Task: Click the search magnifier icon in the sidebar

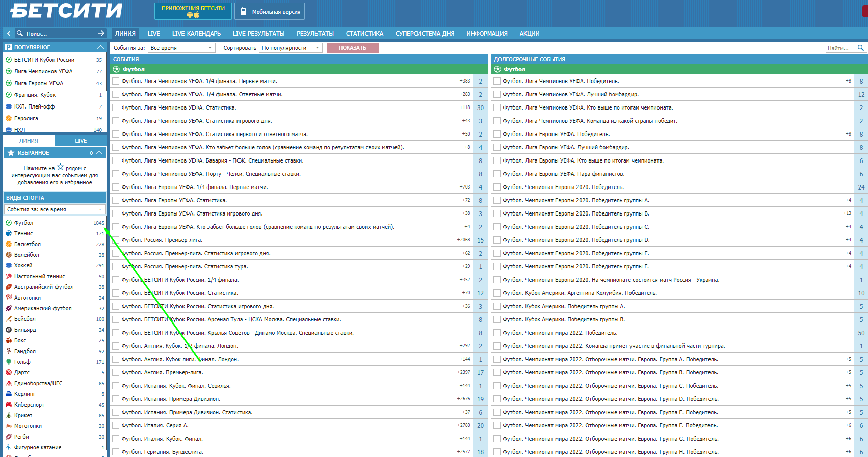Action: pyautogui.click(x=20, y=33)
